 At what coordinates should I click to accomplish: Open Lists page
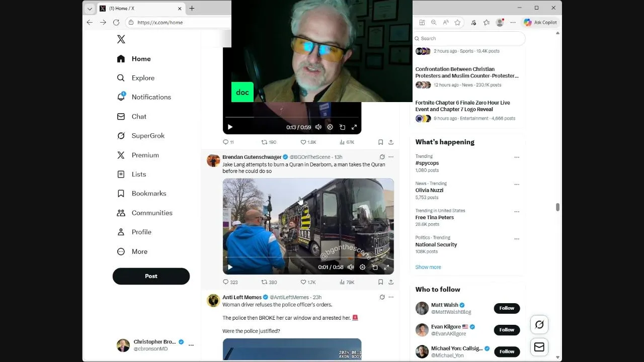coord(131,174)
